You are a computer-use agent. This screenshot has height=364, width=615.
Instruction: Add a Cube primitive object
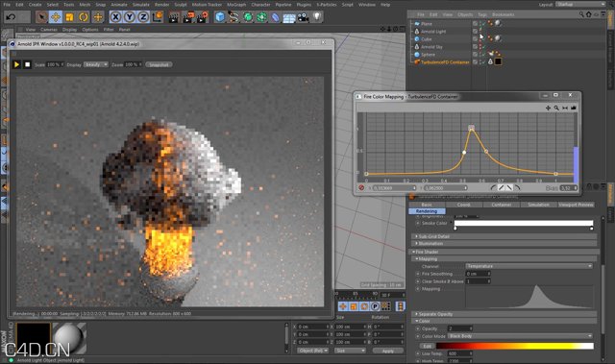click(220, 17)
